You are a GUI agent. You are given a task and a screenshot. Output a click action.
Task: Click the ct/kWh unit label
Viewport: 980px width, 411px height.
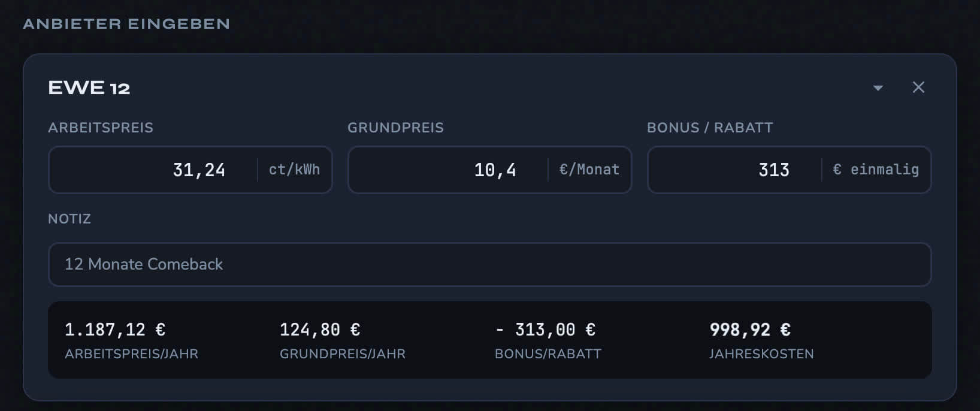pos(294,170)
